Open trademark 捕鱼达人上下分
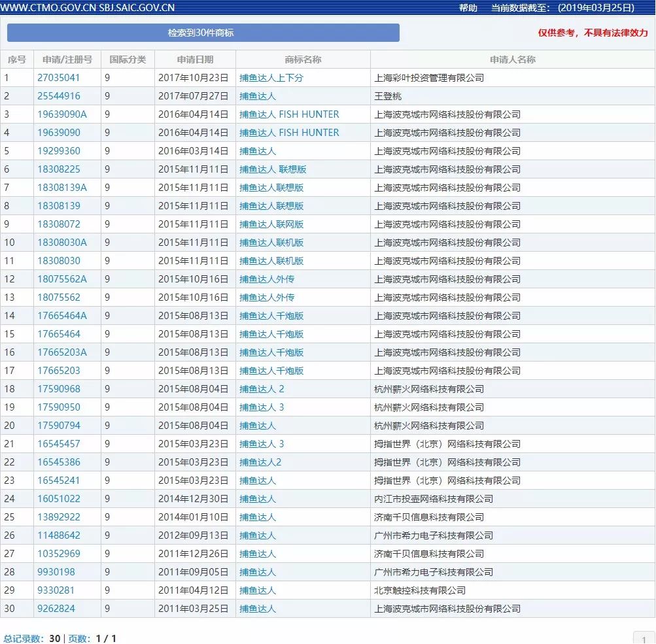The width and height of the screenshot is (656, 644). 271,78
